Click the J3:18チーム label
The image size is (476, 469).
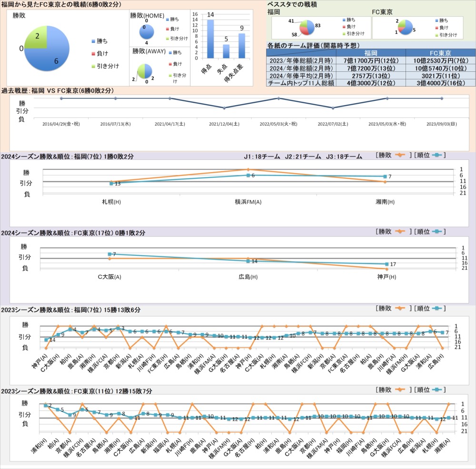(x=344, y=156)
